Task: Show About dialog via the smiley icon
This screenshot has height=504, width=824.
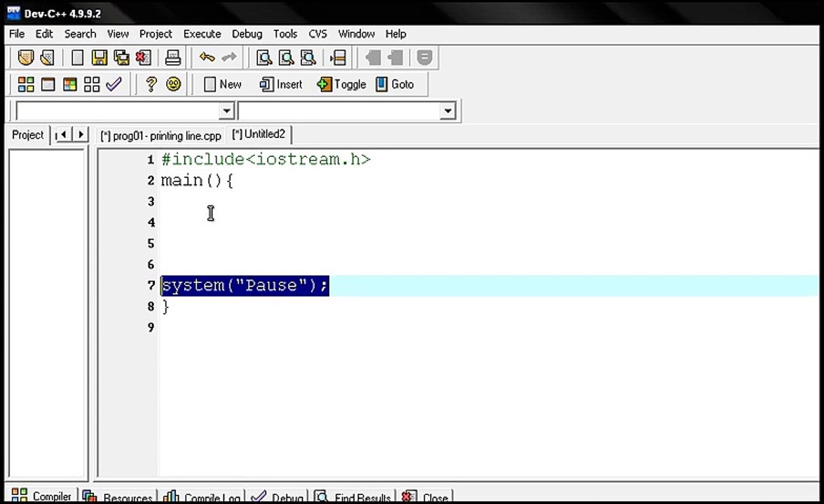Action: pos(174,84)
